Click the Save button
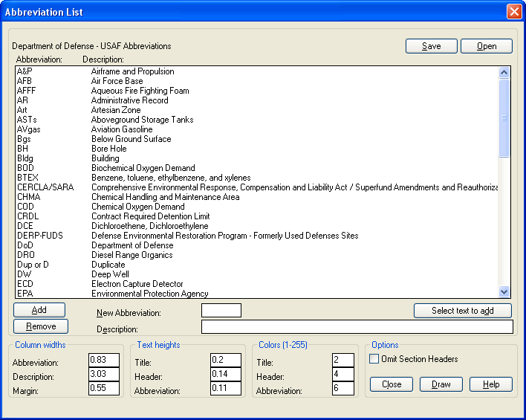Screen dimensions: 526x420 pyautogui.click(x=431, y=46)
